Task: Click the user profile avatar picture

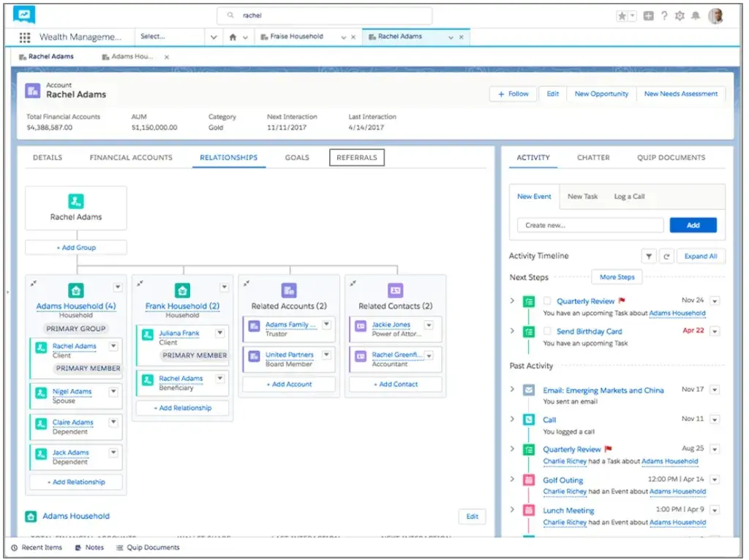Action: pyautogui.click(x=715, y=15)
